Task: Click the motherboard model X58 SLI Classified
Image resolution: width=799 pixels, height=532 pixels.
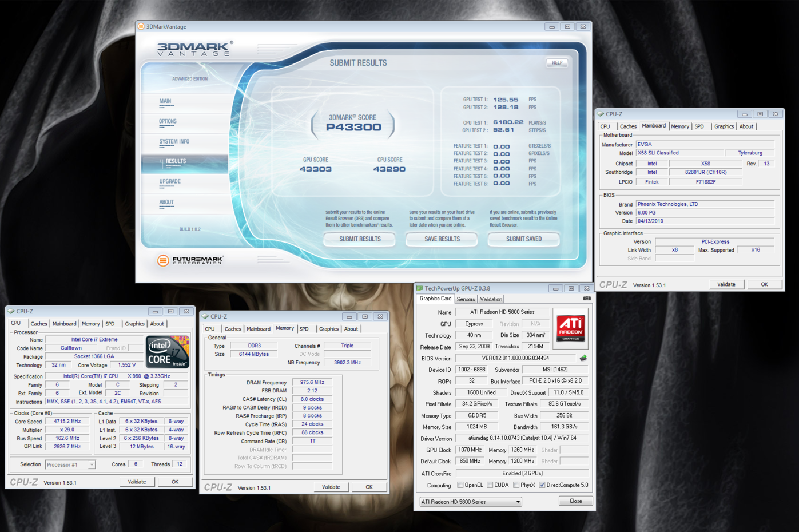Action: (679, 153)
